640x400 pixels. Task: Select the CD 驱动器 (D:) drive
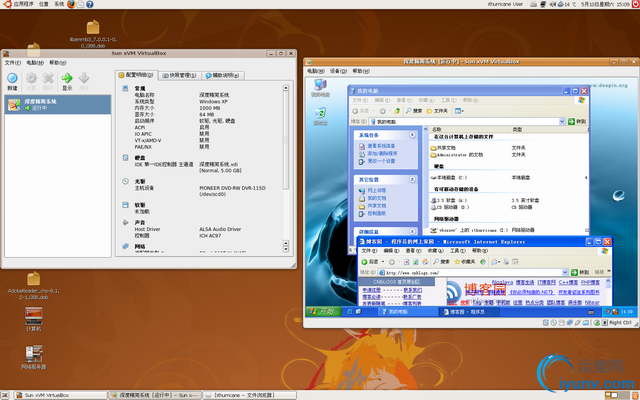coord(449,207)
